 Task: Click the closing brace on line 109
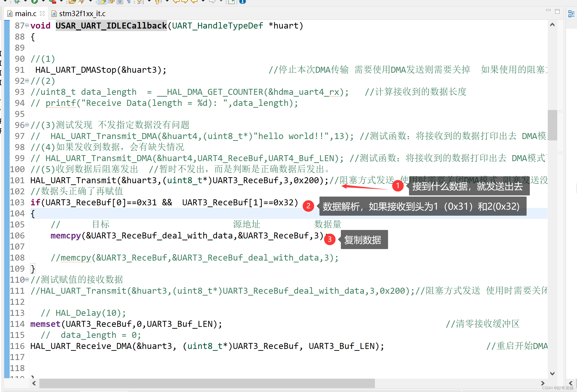point(33,269)
